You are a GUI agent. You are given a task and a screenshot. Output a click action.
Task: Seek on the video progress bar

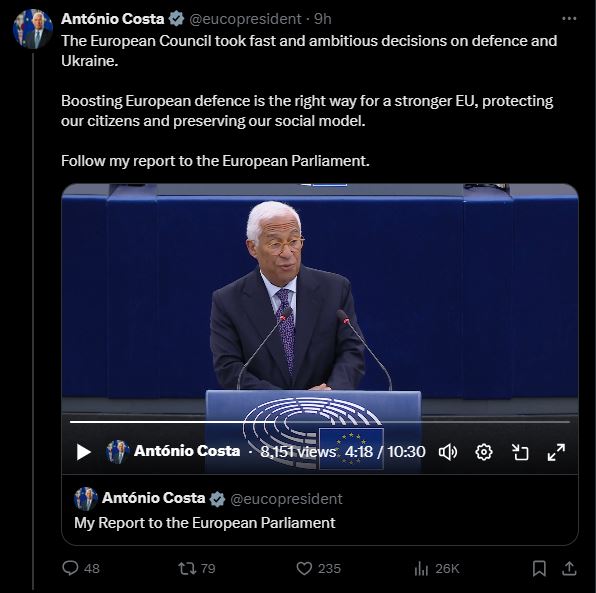(320, 422)
